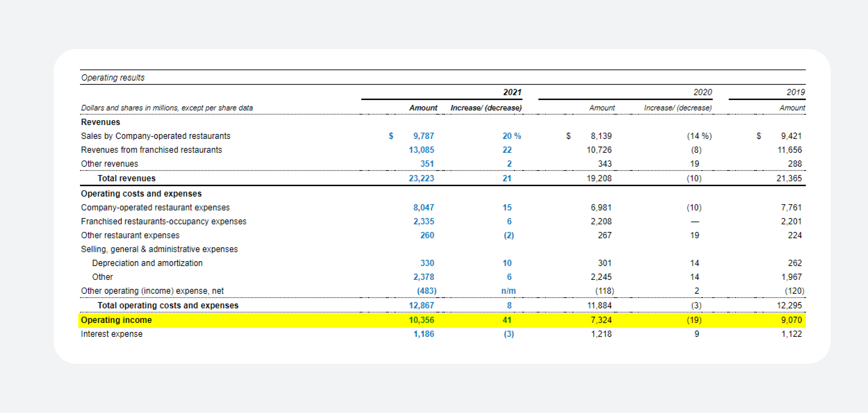The width and height of the screenshot is (868, 413).
Task: Click the 13,085 franchised revenue value
Action: [422, 149]
